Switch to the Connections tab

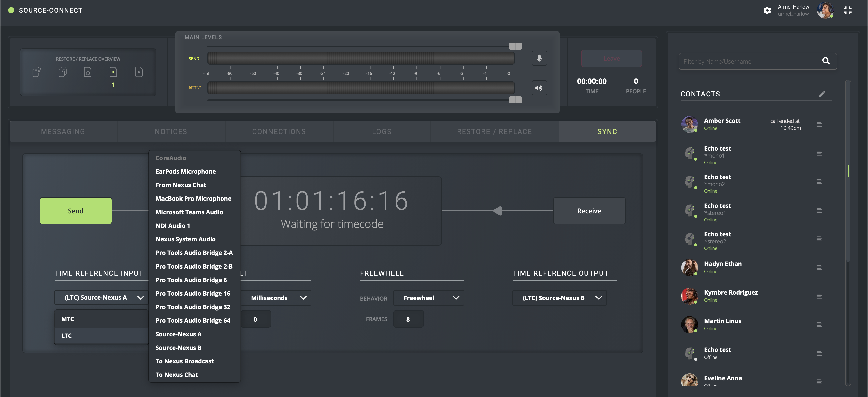[x=279, y=132]
